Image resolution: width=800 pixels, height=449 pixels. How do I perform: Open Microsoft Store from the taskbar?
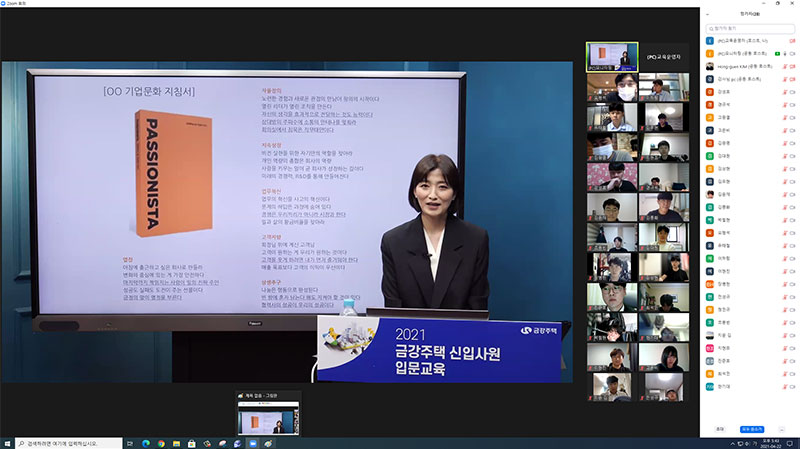(x=192, y=443)
